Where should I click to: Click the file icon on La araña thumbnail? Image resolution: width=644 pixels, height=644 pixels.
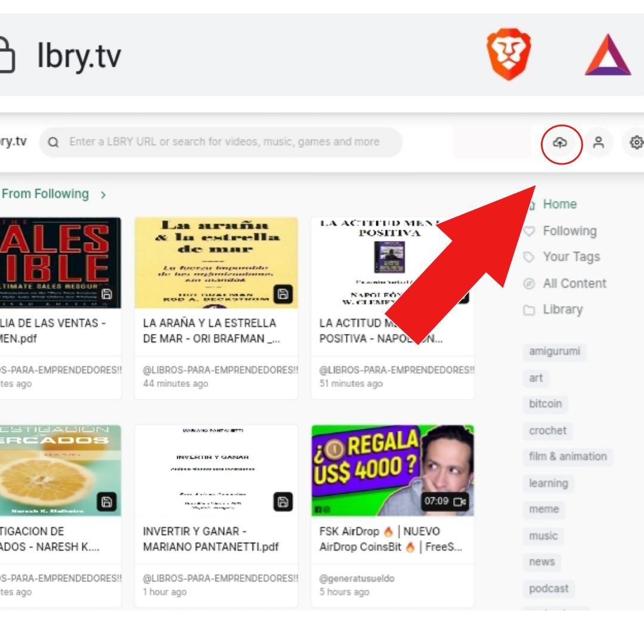coord(283,294)
